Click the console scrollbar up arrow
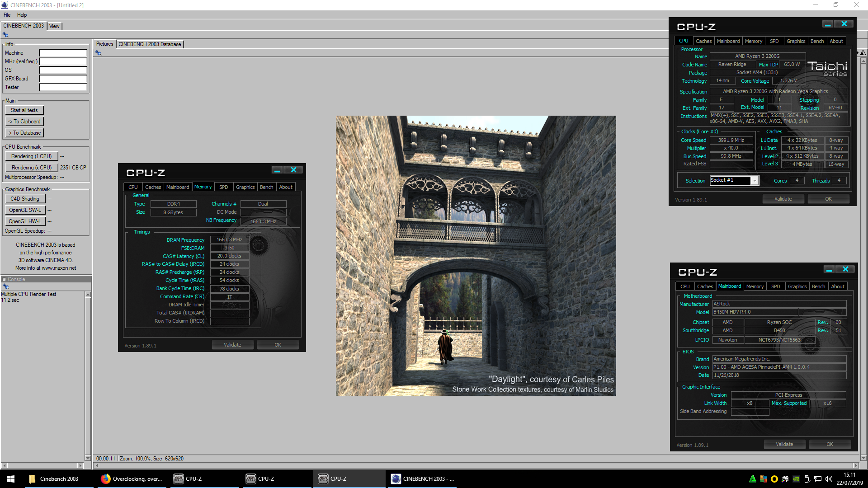The image size is (868, 488). [x=88, y=295]
